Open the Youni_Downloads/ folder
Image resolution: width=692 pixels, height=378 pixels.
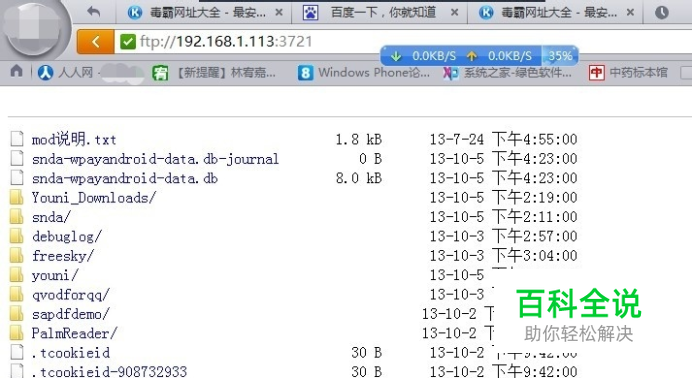point(94,198)
